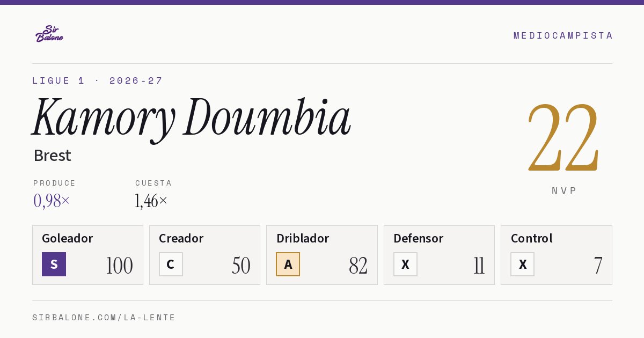Click the Goleador score 100

(119, 266)
